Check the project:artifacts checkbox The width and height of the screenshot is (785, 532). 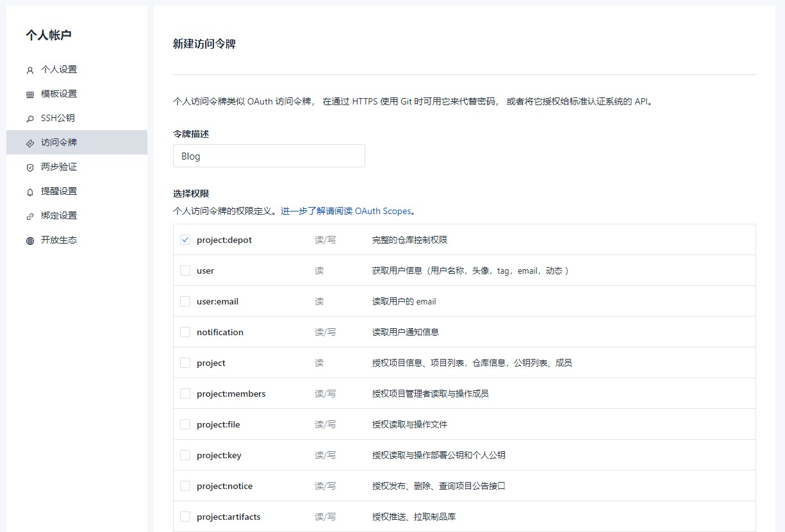pyautogui.click(x=185, y=517)
